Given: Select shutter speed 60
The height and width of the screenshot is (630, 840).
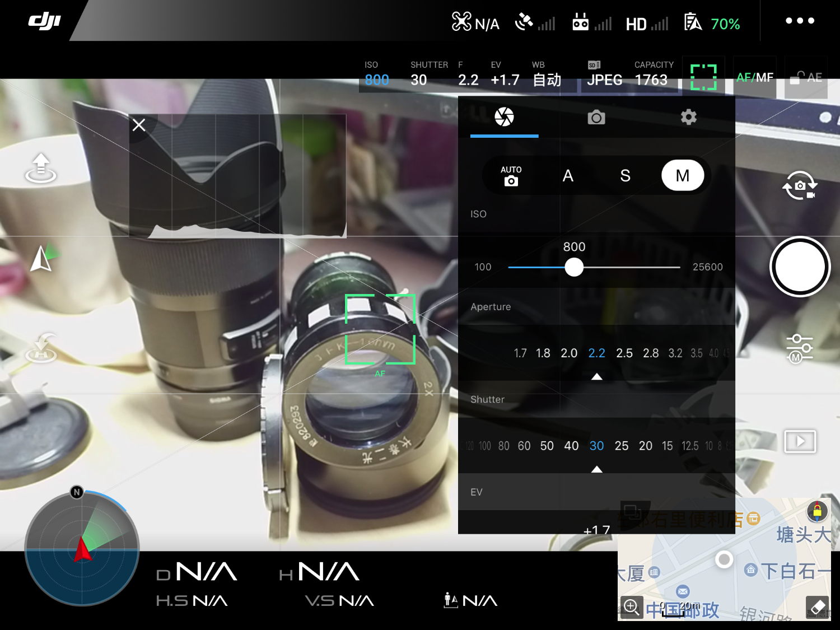Looking at the screenshot, I should click(524, 446).
